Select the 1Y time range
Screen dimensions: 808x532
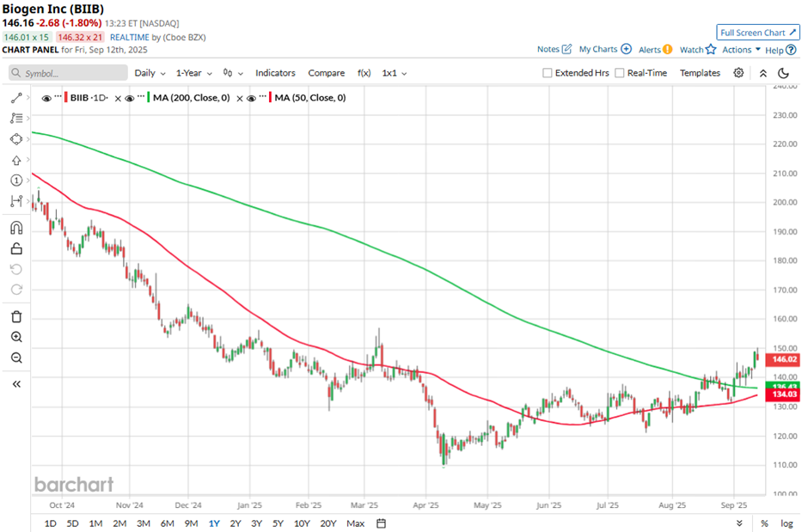(x=214, y=523)
